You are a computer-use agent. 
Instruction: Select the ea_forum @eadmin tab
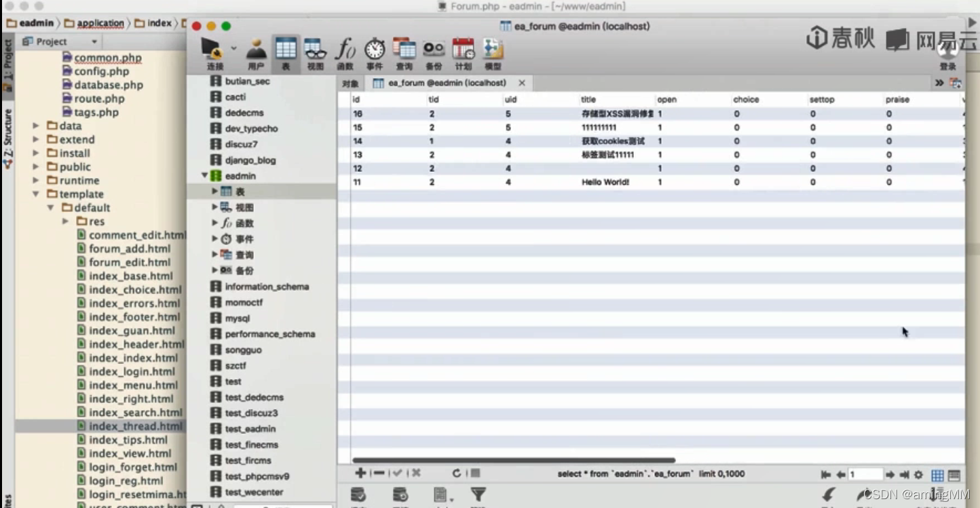click(447, 83)
